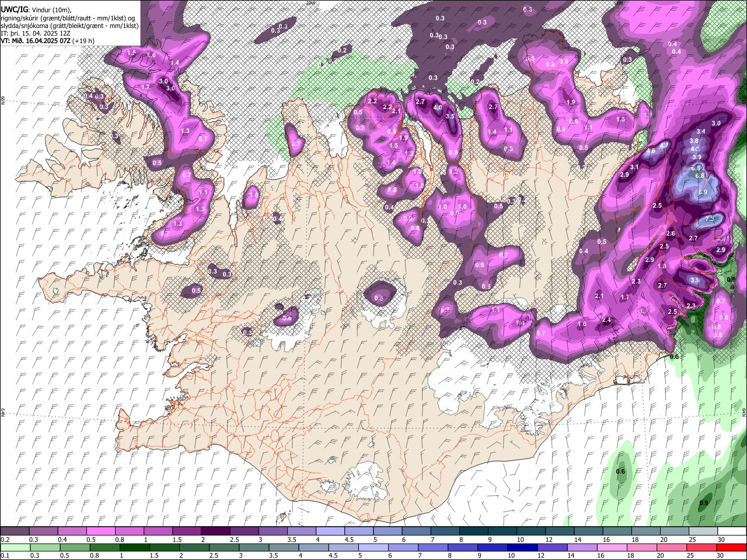Image resolution: width=747 pixels, height=560 pixels.
Task: Click the '4.0' precipitation value on map
Action: pos(437,108)
